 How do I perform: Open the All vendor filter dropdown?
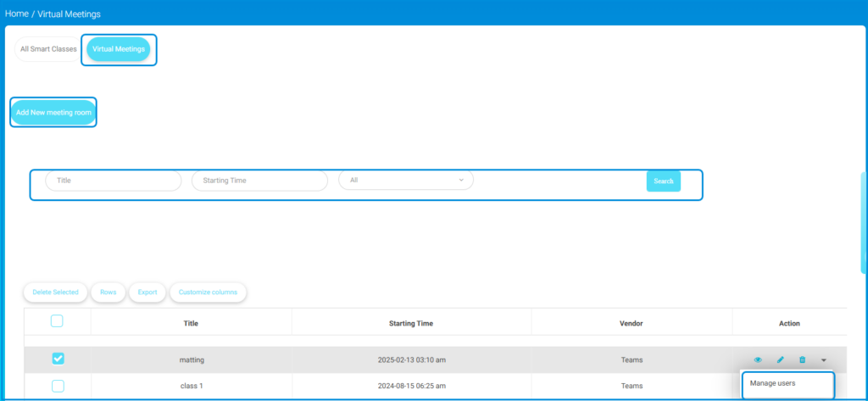(406, 180)
